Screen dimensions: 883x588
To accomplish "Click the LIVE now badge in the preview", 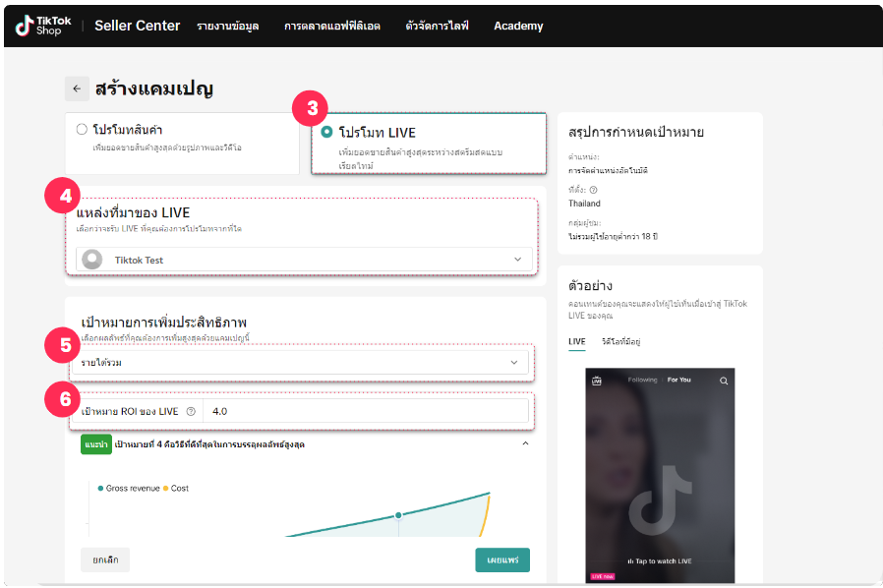I will point(603,577).
